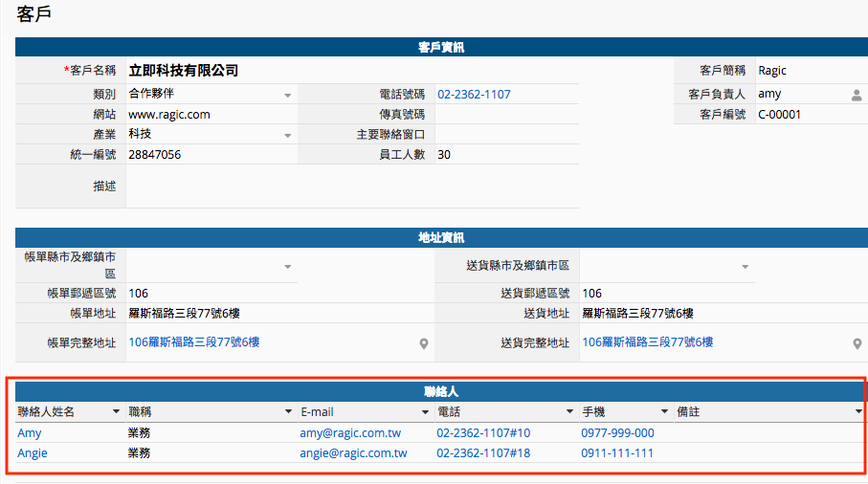Click the user icon beside 客戶負責人 amy

(x=857, y=96)
